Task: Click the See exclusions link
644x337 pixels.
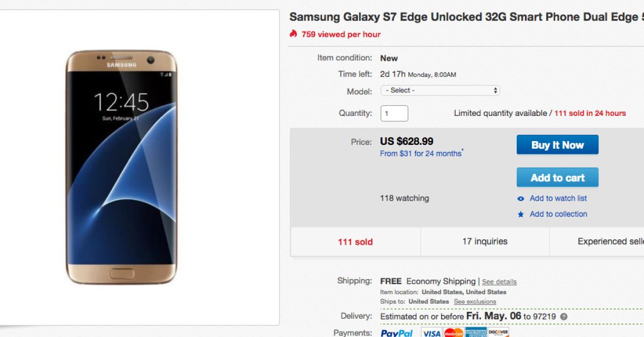Action: [x=475, y=302]
